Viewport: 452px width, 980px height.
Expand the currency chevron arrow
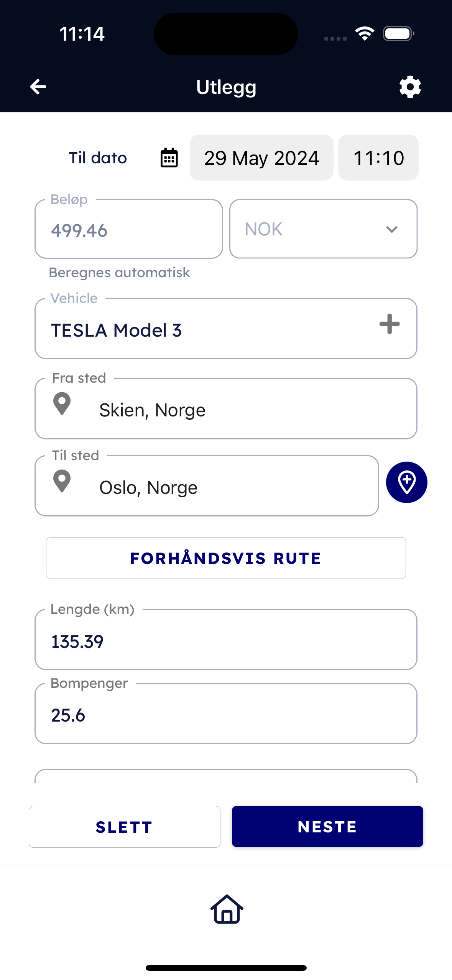[x=391, y=229]
